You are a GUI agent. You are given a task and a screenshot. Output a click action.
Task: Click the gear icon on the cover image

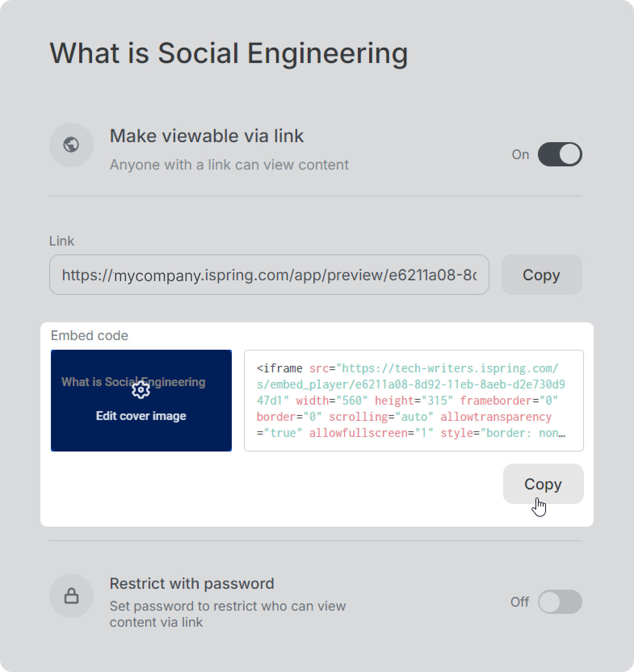click(141, 390)
